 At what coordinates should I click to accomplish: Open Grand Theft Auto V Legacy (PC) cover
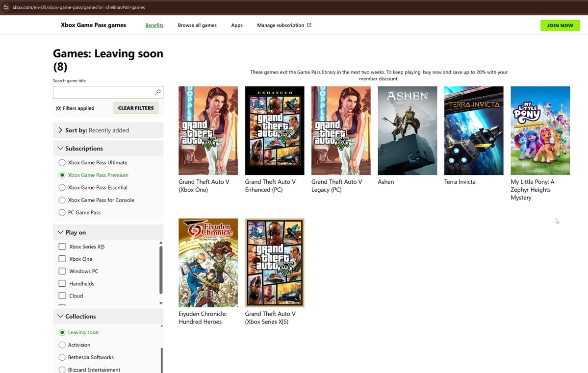pos(341,130)
